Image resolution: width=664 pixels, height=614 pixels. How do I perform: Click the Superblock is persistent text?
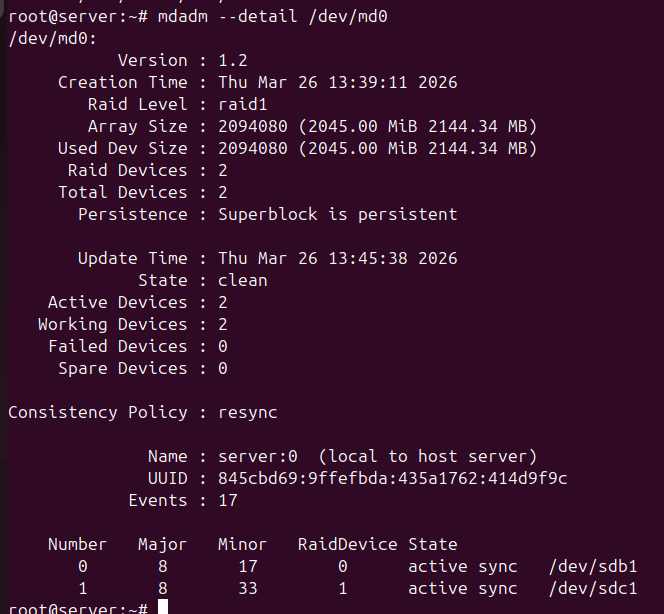click(337, 214)
